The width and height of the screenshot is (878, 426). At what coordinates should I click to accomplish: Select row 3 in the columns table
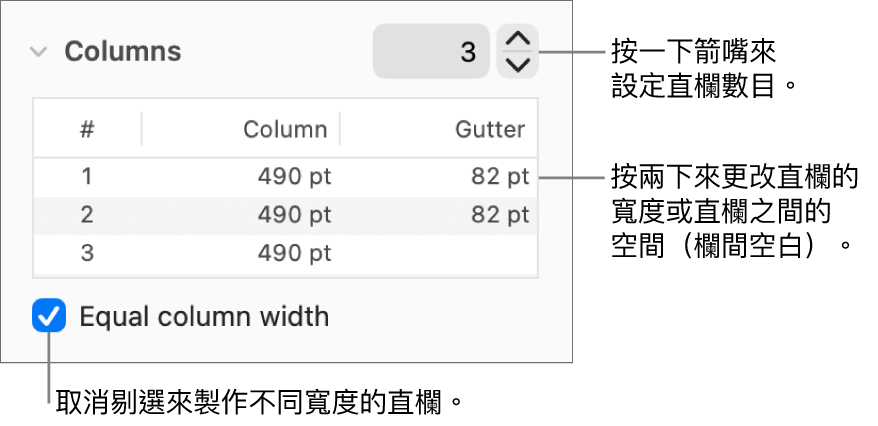point(87,253)
